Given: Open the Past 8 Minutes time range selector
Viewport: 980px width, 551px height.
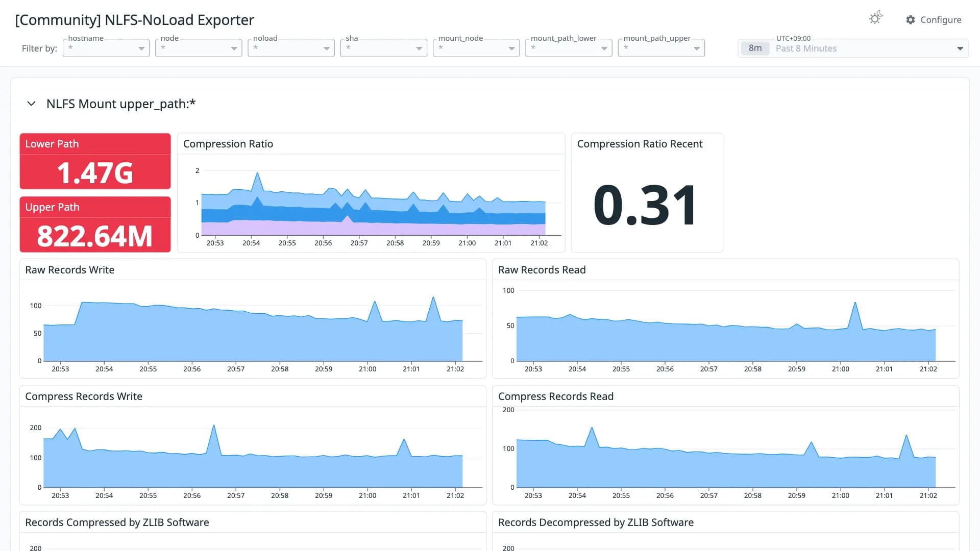Looking at the screenshot, I should 853,48.
